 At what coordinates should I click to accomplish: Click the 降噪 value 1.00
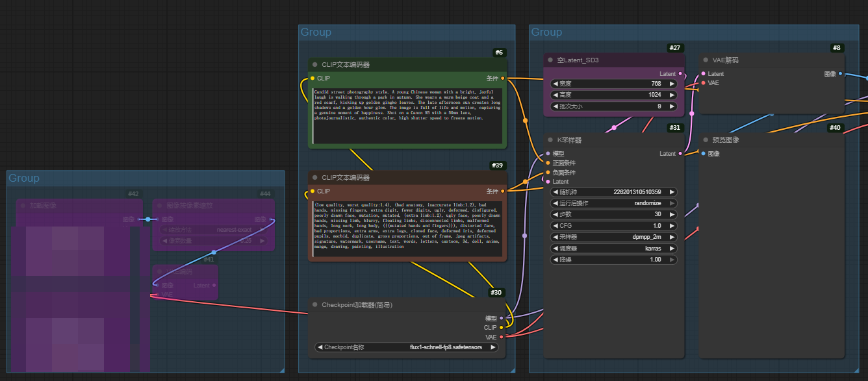(655, 260)
